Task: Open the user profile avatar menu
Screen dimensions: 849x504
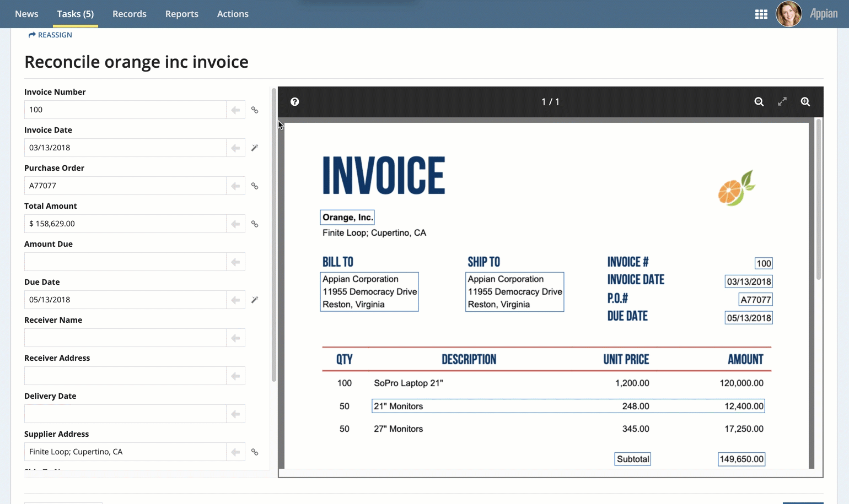Action: click(x=789, y=14)
